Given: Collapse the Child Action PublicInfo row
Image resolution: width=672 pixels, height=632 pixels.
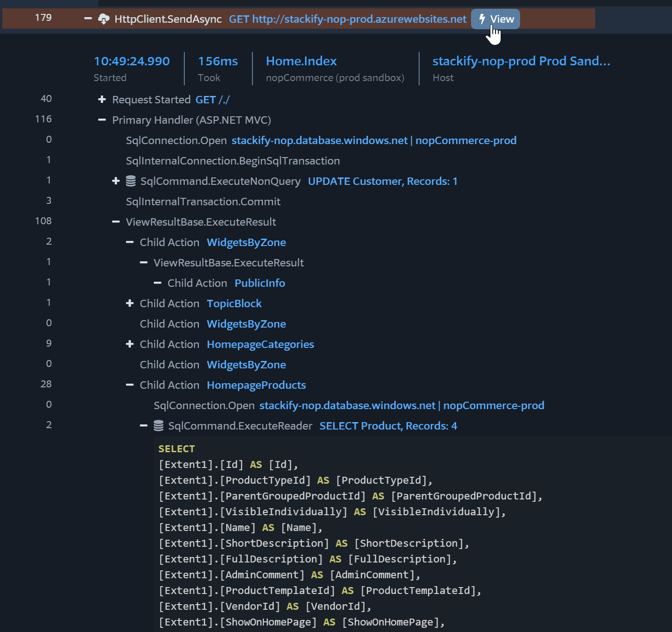Looking at the screenshot, I should tap(157, 283).
